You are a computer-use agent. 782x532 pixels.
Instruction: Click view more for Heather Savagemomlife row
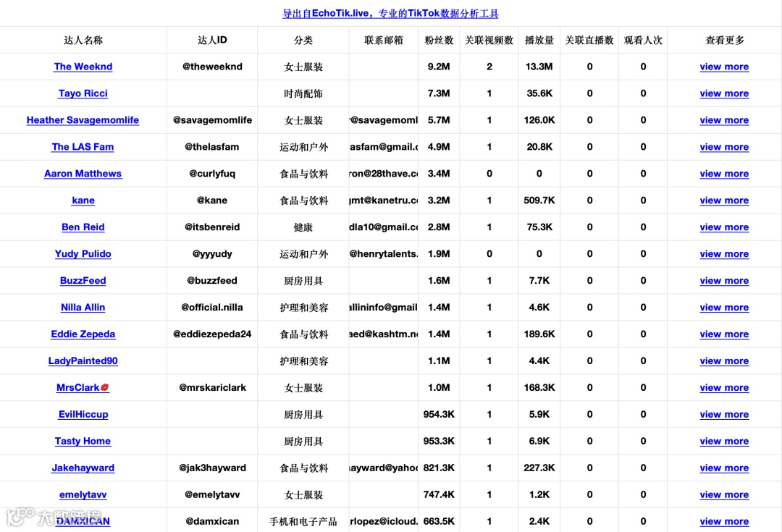click(x=724, y=120)
